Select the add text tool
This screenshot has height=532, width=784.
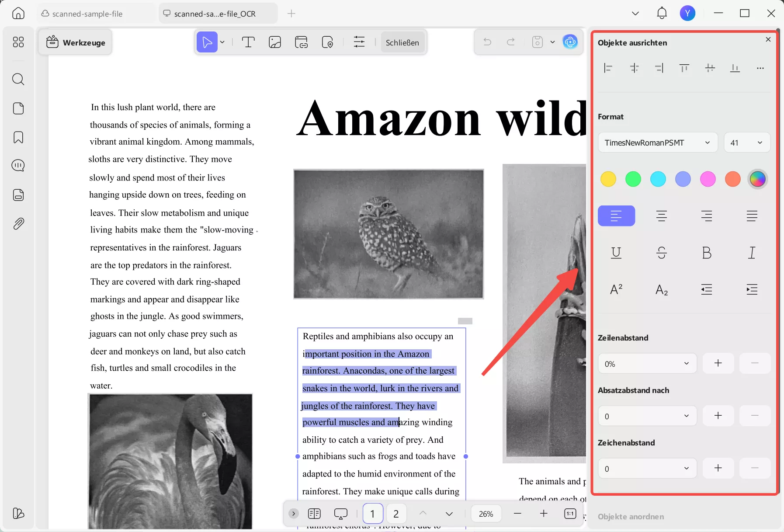[x=248, y=42]
